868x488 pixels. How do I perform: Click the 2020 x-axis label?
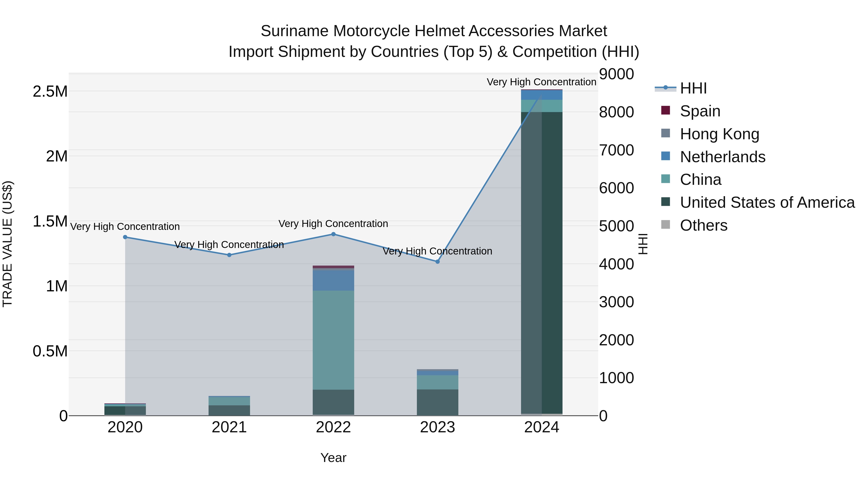125,427
